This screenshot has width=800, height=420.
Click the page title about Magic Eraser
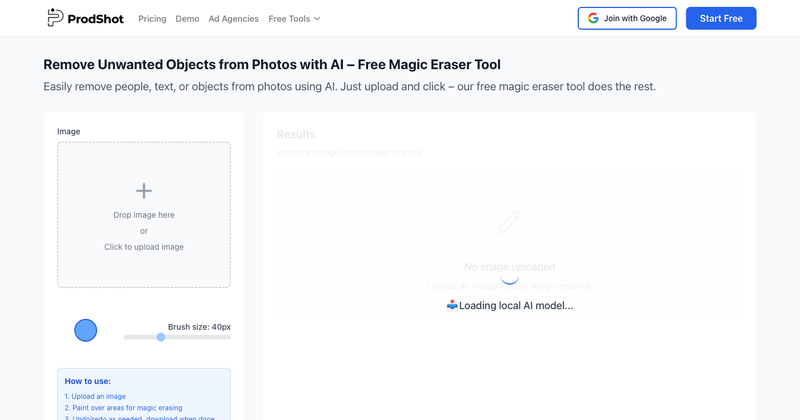click(x=272, y=65)
